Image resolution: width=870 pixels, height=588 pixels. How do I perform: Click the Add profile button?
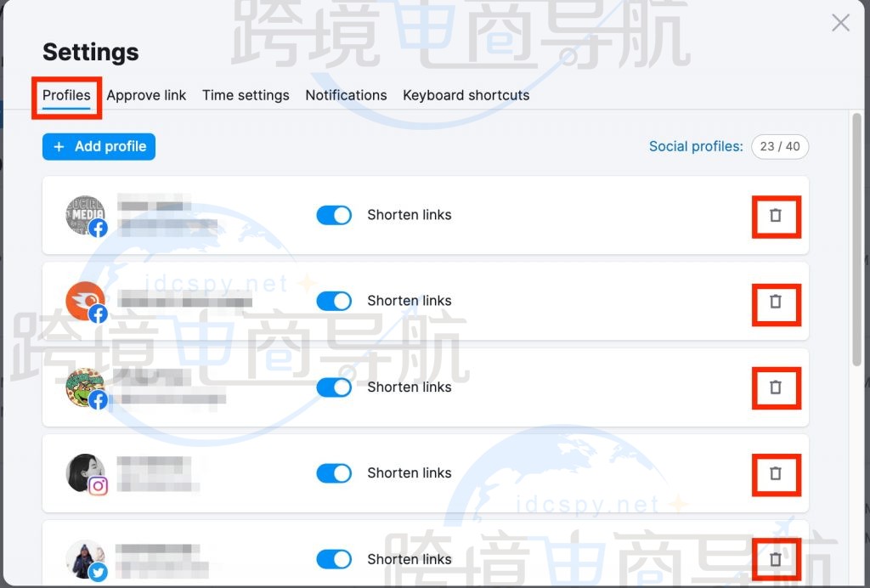click(99, 146)
